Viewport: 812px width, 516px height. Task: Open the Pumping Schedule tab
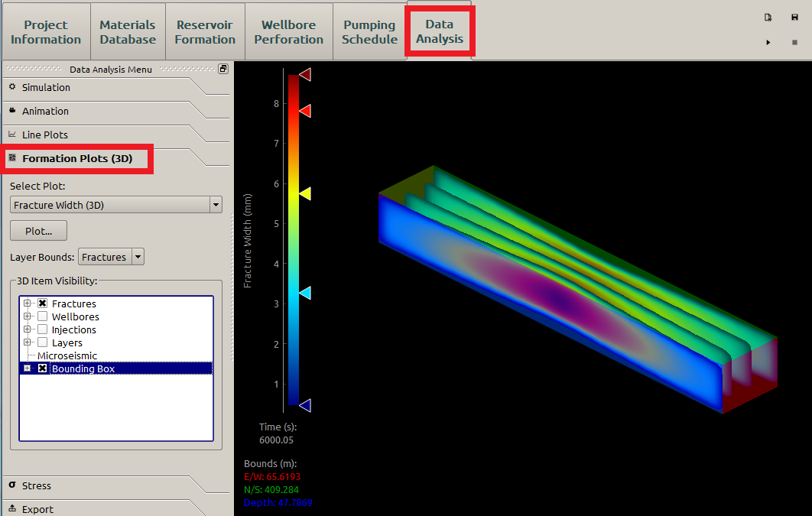coord(370,32)
